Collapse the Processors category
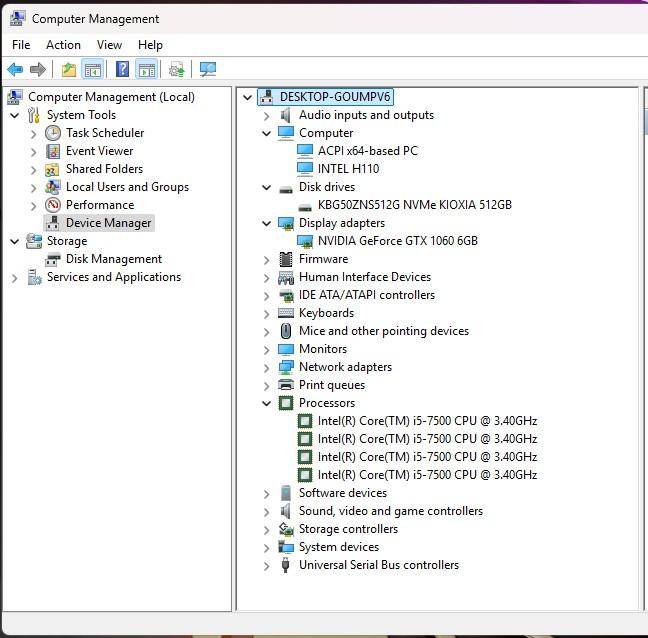 pos(267,403)
